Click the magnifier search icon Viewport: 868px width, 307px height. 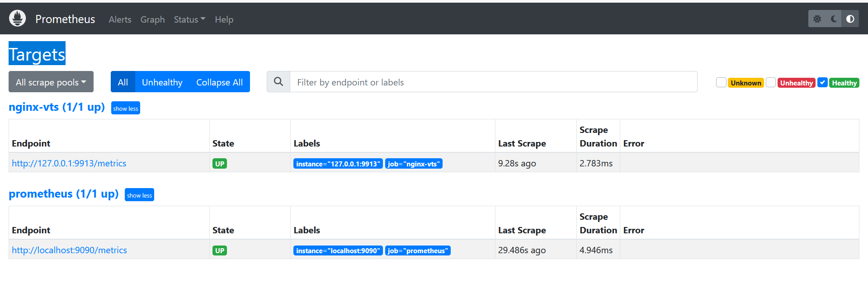click(x=278, y=82)
